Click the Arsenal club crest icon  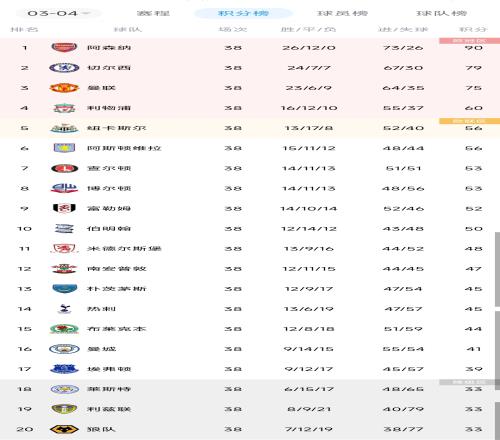[64, 47]
